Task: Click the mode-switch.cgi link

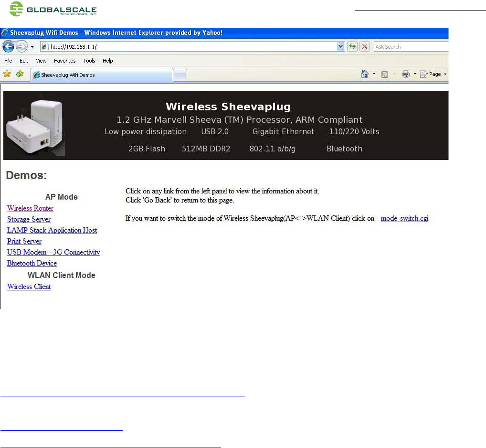Action: (x=404, y=218)
